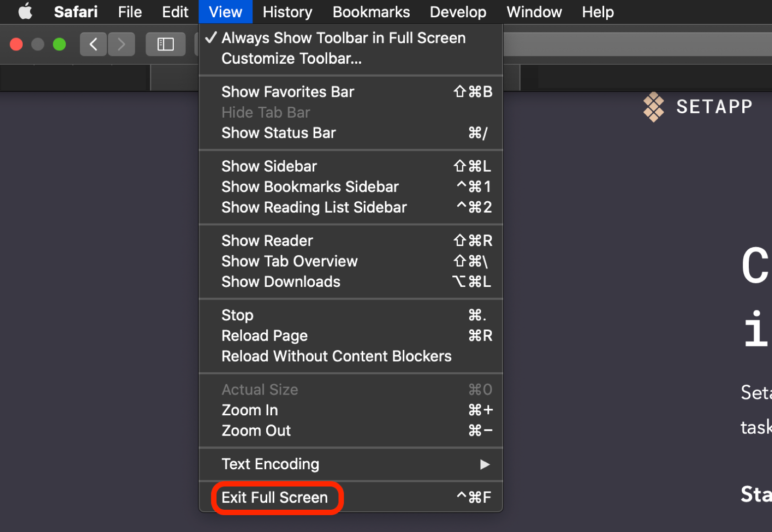Click the green full-screen window button

(x=59, y=44)
